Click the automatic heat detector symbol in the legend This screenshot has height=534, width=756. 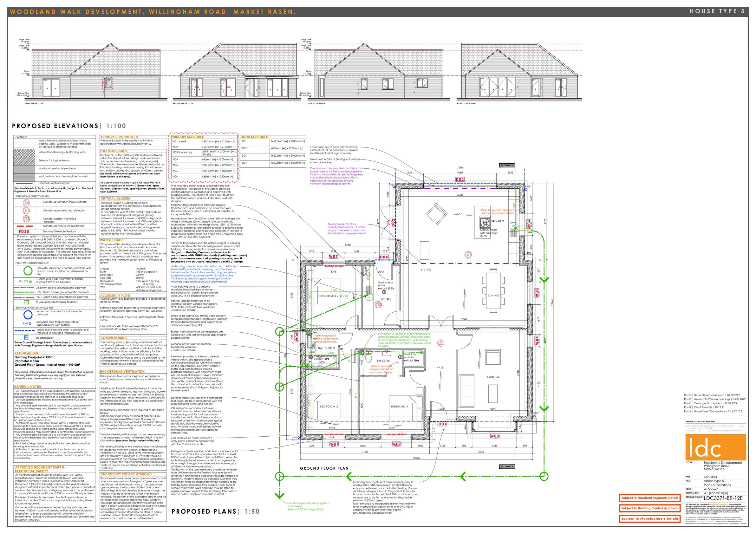pos(26,211)
